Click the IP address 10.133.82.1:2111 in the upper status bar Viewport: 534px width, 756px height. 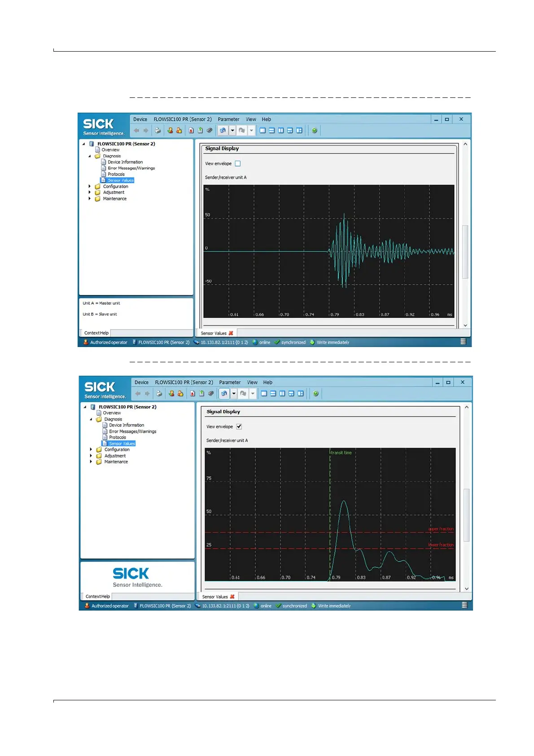(x=224, y=343)
